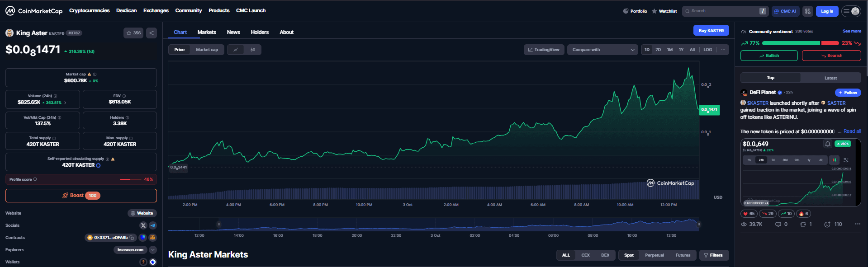Vote Bullish on community sentiment

point(768,56)
